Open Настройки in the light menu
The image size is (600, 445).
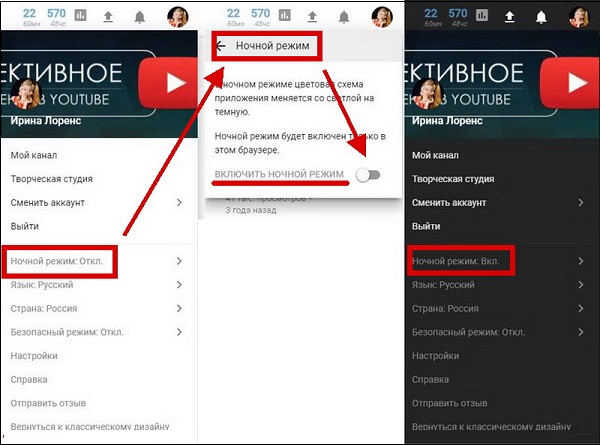[x=34, y=356]
